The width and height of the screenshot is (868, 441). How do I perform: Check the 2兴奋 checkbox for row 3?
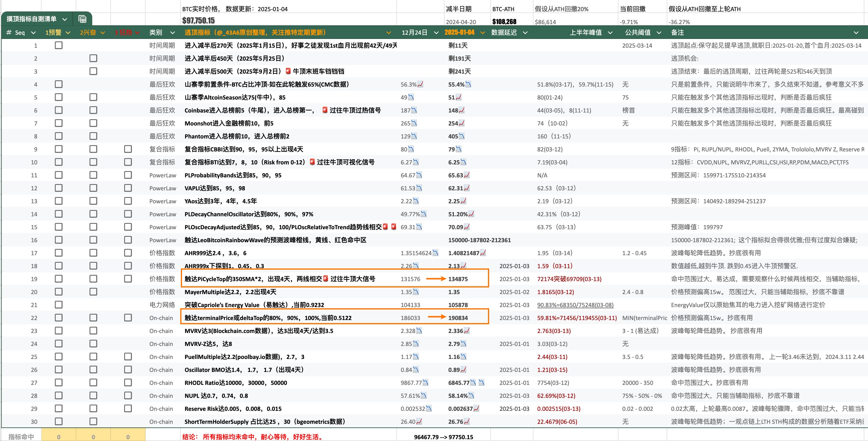93,71
